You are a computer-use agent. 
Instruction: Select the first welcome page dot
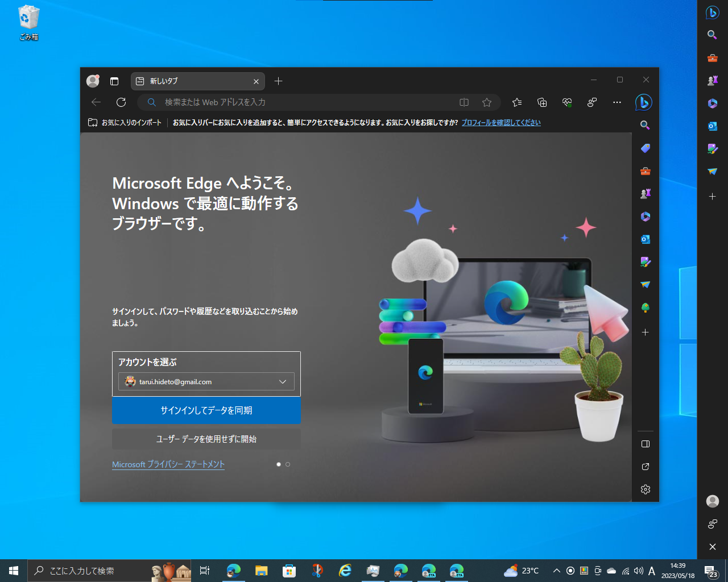click(279, 464)
